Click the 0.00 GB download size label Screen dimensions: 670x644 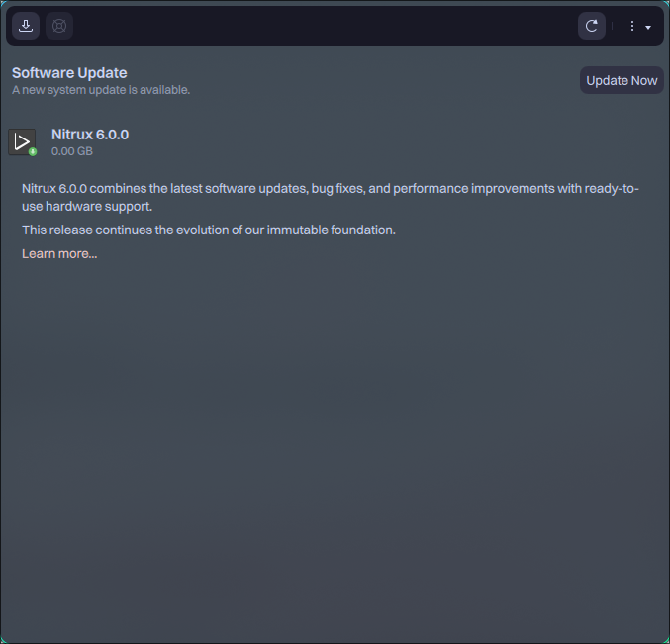[71, 151]
